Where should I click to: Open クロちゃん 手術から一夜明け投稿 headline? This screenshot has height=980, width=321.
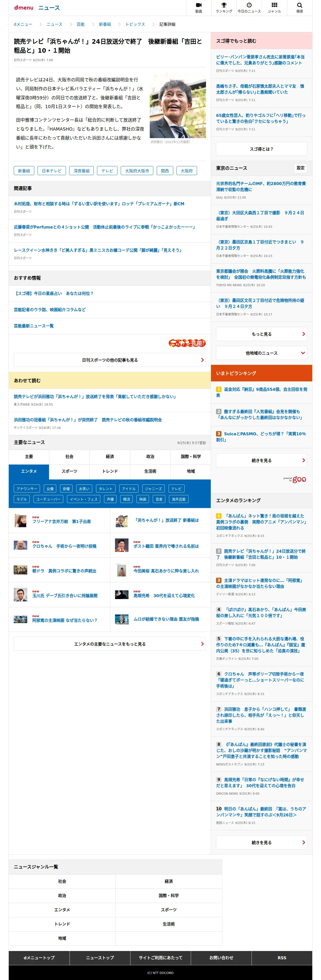pyautogui.click(x=64, y=546)
